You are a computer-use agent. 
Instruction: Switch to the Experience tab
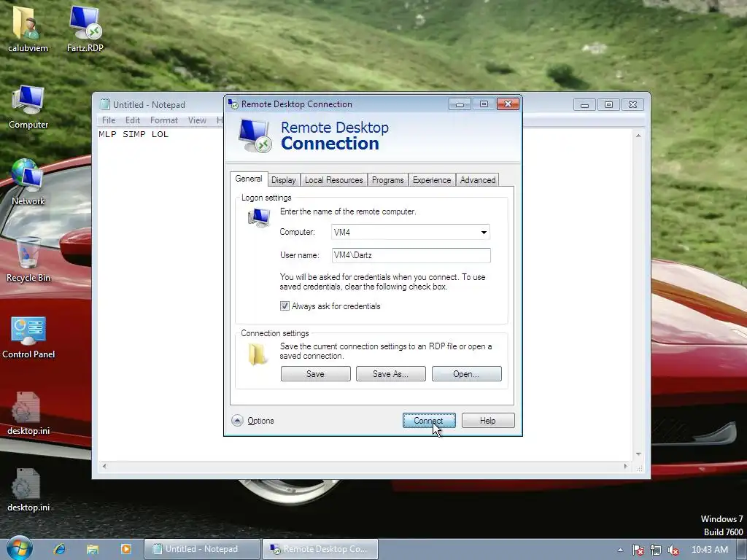click(x=432, y=180)
